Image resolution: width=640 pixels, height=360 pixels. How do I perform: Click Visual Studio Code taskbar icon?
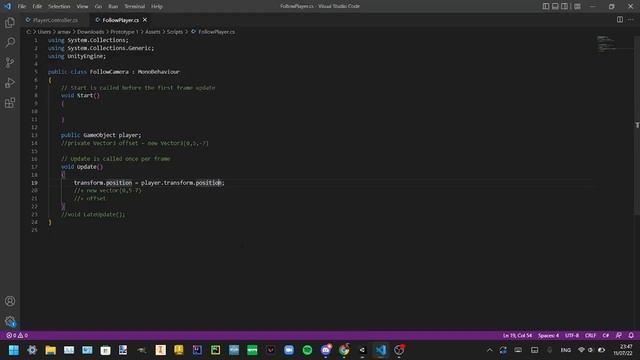(x=381, y=350)
